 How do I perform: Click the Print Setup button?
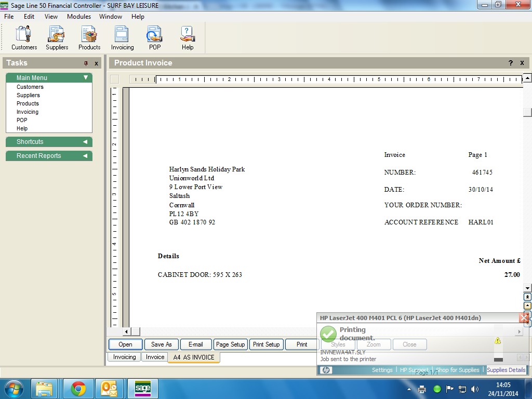pos(266,344)
